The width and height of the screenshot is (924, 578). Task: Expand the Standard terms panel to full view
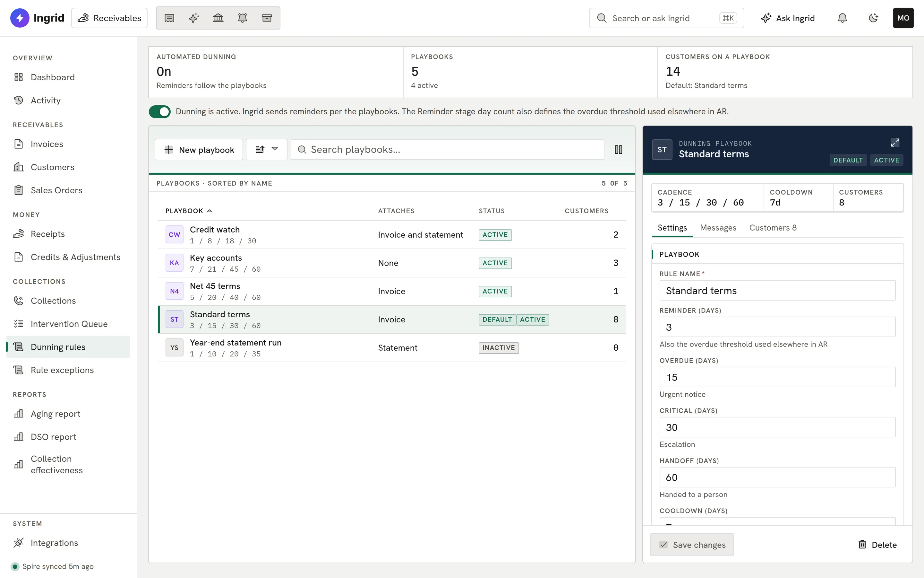tap(895, 143)
